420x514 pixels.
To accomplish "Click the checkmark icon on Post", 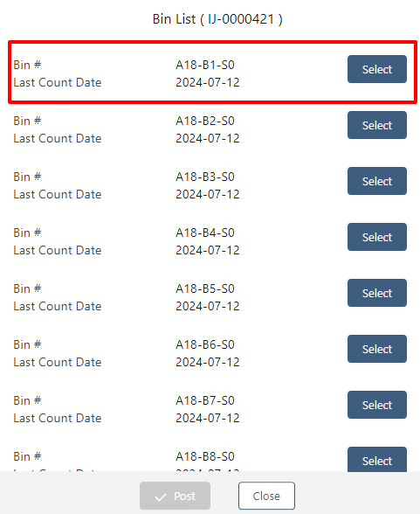I will click(x=161, y=497).
